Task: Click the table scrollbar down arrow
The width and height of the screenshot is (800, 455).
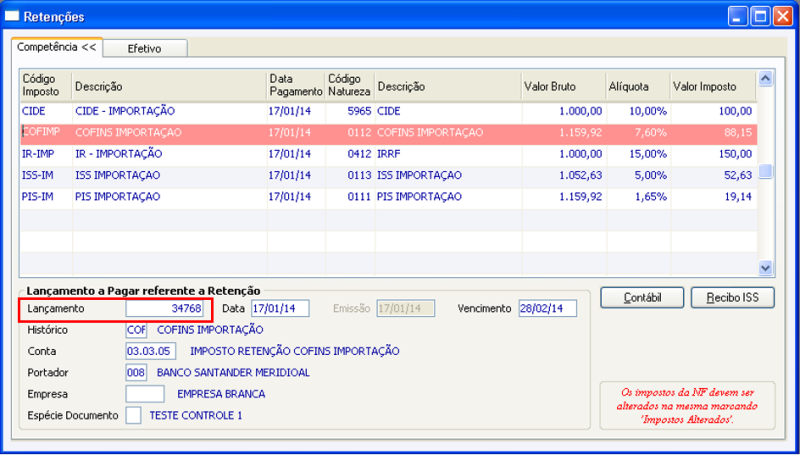Action: tap(766, 267)
